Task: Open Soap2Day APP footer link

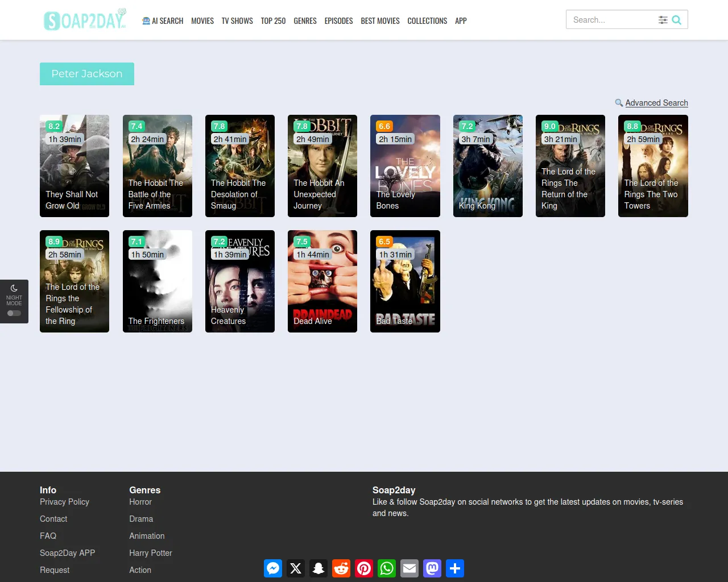Action: 67,553
